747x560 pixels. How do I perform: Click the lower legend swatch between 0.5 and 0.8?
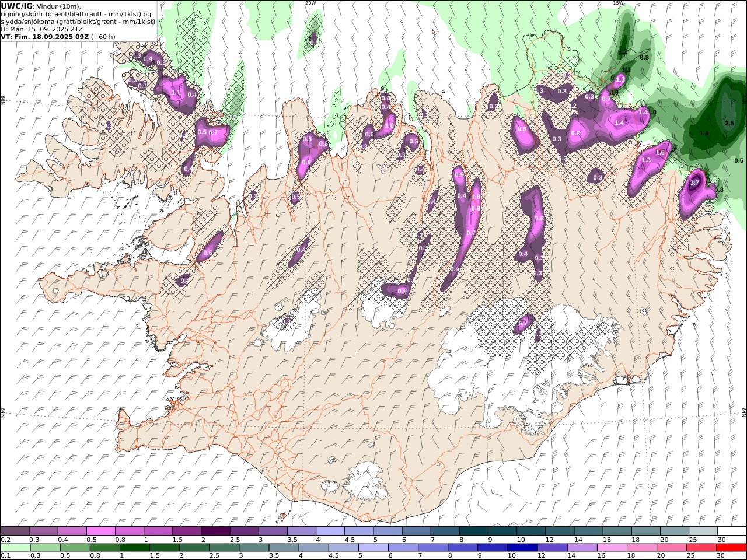point(75,548)
